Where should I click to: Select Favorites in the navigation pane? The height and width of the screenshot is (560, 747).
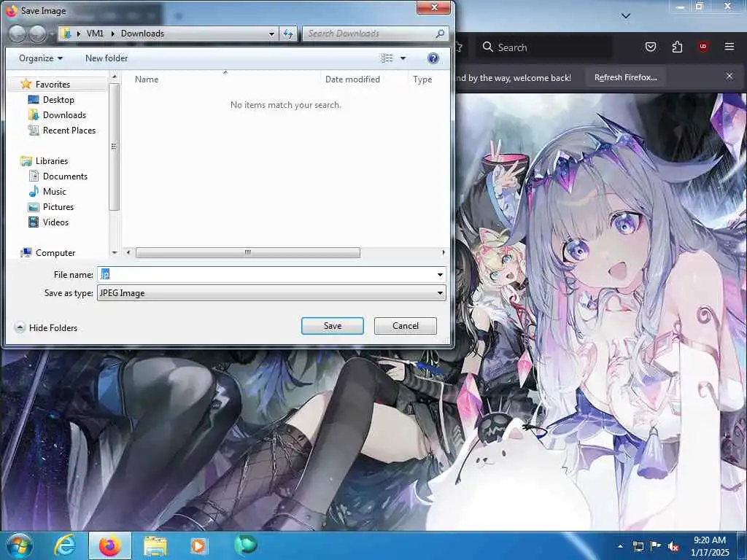(x=53, y=85)
